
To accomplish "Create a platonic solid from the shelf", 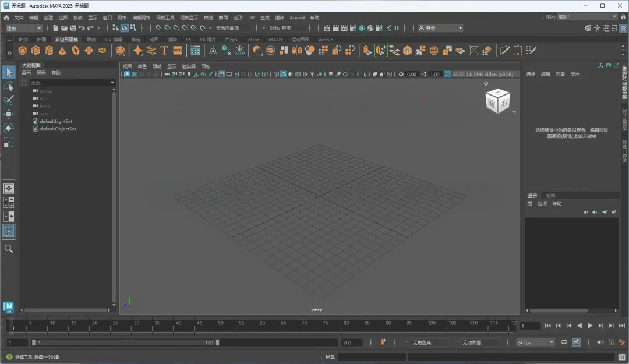I will (x=120, y=51).
